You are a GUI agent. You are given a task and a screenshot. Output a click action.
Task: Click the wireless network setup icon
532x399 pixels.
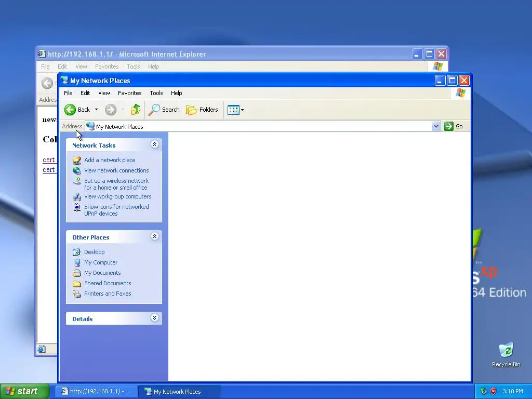(77, 181)
